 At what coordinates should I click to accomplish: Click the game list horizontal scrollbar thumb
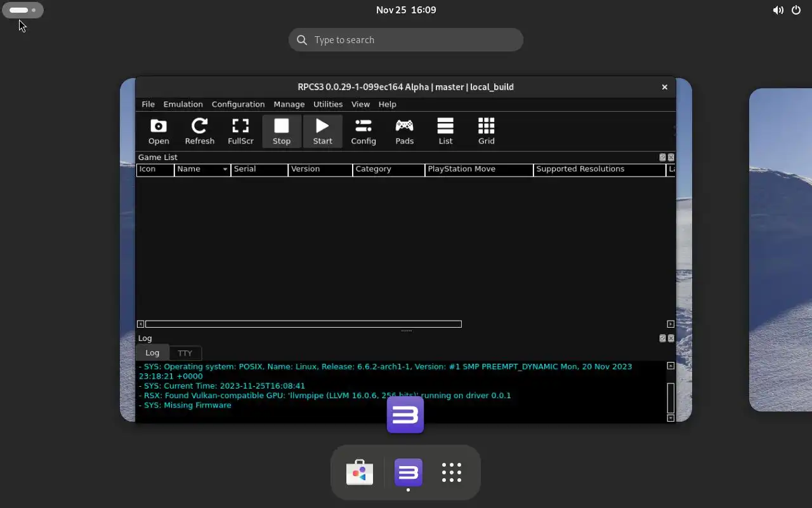coord(303,324)
